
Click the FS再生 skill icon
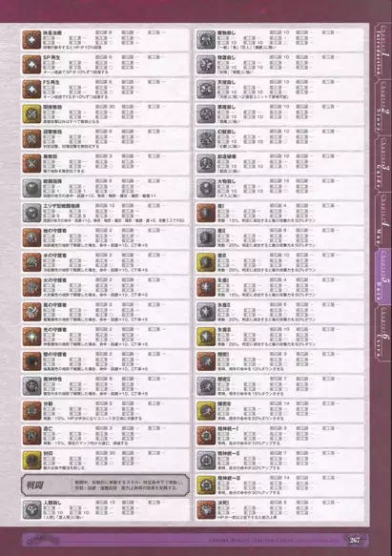tap(31, 89)
